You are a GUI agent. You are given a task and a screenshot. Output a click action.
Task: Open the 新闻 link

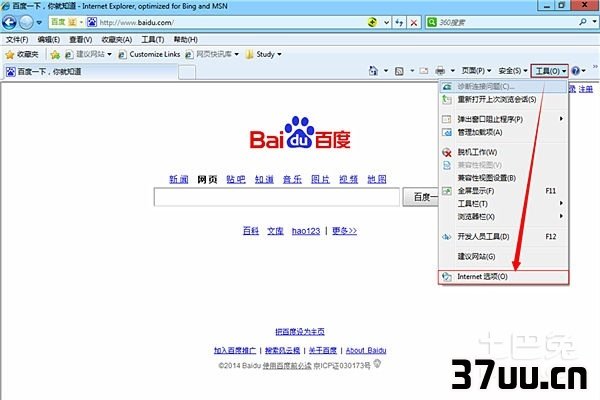pos(179,179)
